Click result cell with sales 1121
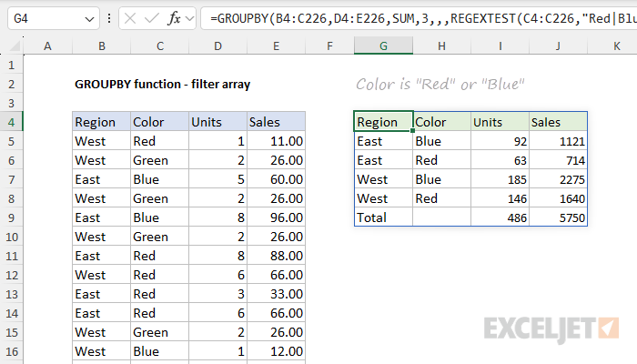The height and width of the screenshot is (364, 637). (x=558, y=141)
